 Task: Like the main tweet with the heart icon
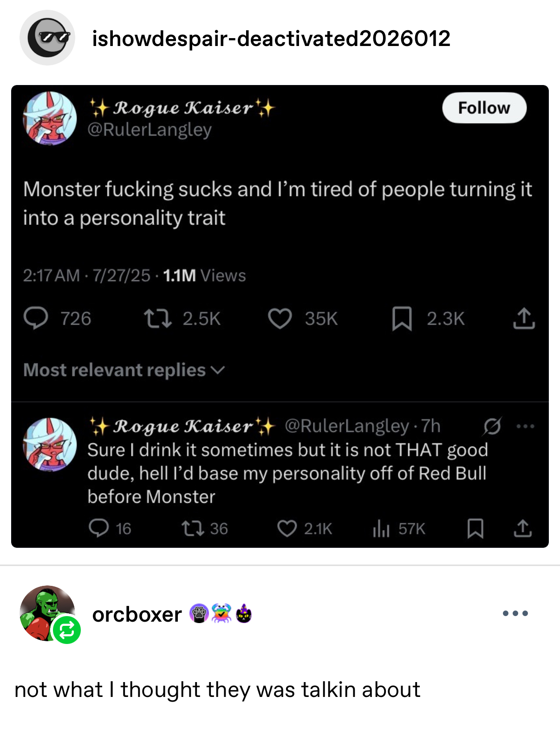(x=280, y=319)
